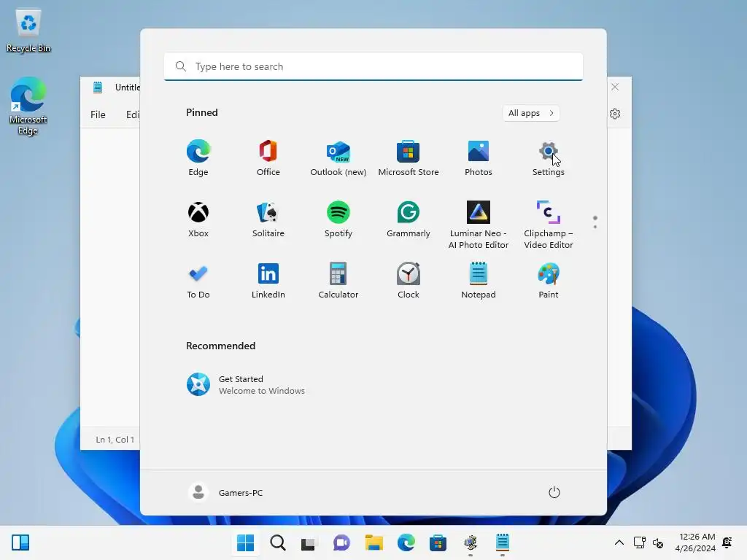747x560 pixels.
Task: Open taskbar Search
Action: (278, 542)
